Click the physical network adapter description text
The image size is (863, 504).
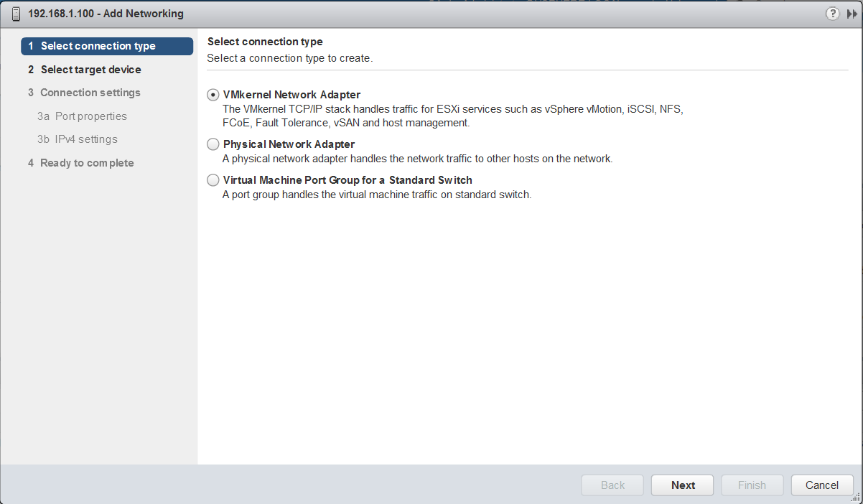pos(417,159)
